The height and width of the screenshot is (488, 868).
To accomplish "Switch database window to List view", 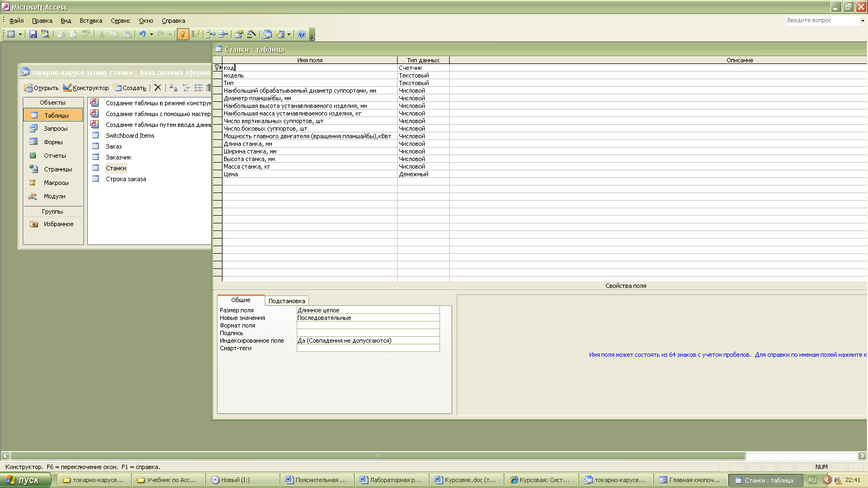I will coord(199,87).
